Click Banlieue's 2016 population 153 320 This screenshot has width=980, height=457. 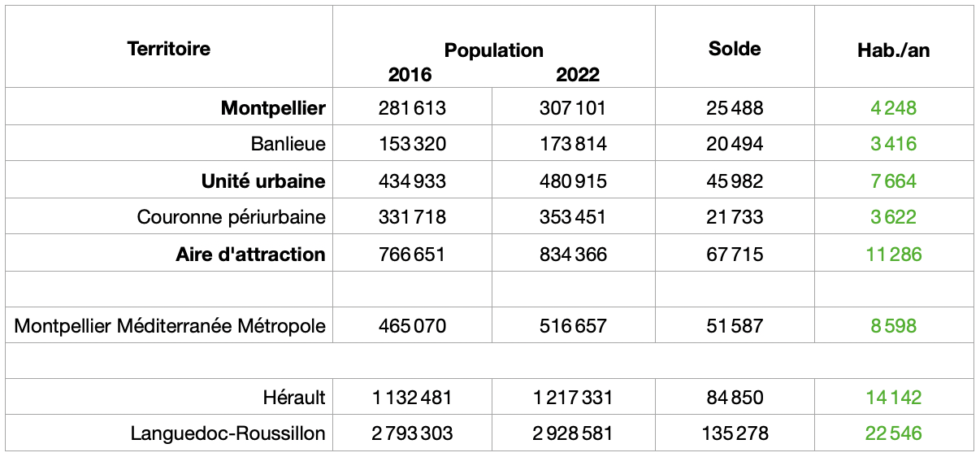pyautogui.click(x=412, y=145)
